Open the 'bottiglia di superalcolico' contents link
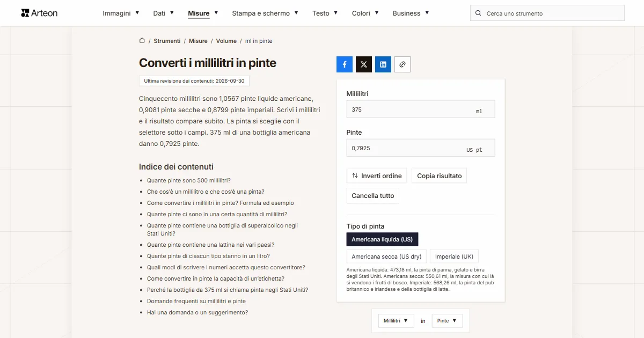This screenshot has height=338, width=644. 222,230
